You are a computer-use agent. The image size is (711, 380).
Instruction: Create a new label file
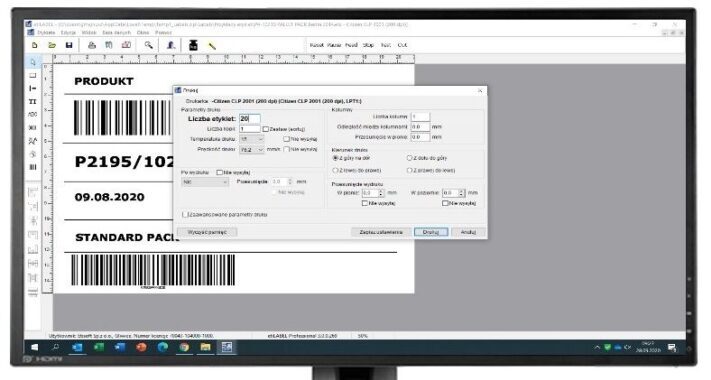[34, 45]
